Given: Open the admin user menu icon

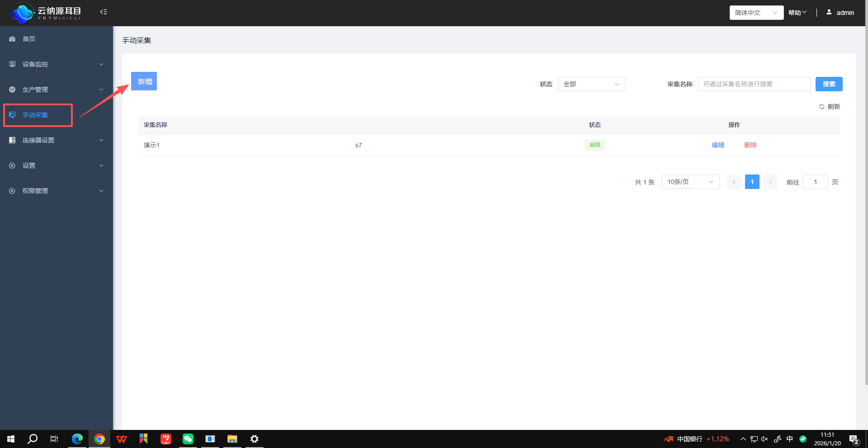Looking at the screenshot, I should [829, 12].
